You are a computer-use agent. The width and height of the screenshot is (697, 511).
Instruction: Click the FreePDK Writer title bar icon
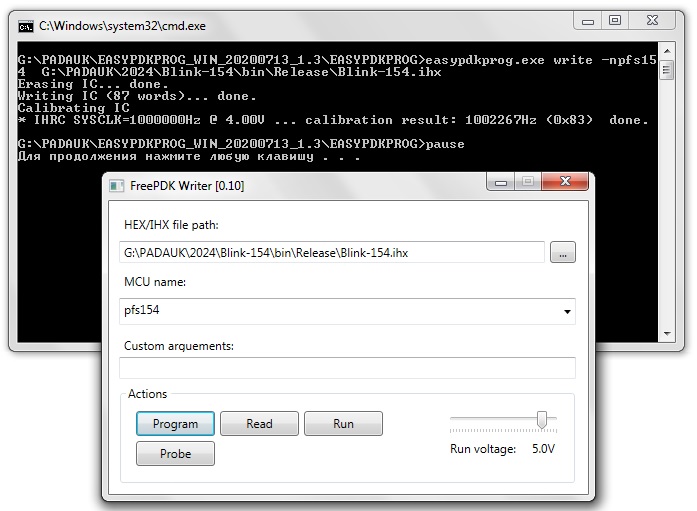(x=117, y=185)
